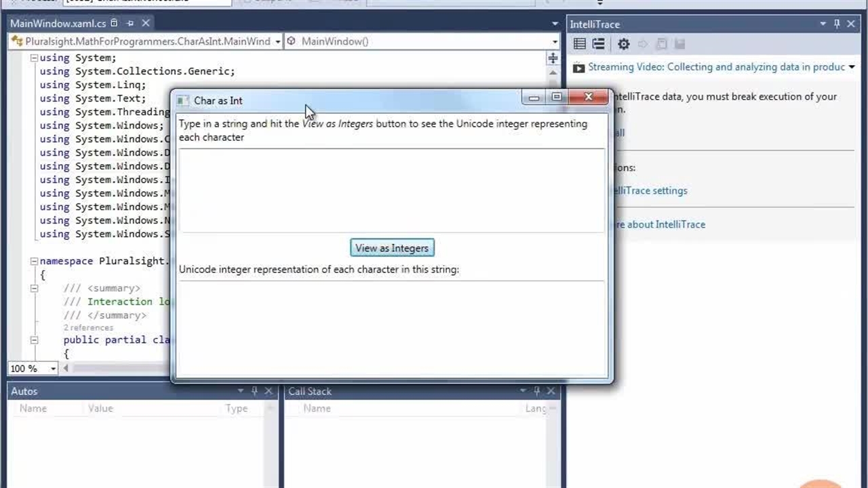The height and width of the screenshot is (488, 868).
Task: Pin the IntelliTrace panel
Action: tap(837, 24)
